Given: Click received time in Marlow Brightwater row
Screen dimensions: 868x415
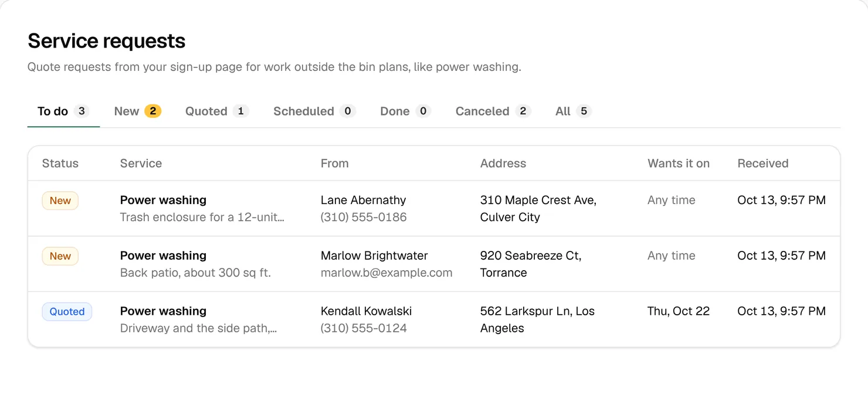Looking at the screenshot, I should (782, 256).
